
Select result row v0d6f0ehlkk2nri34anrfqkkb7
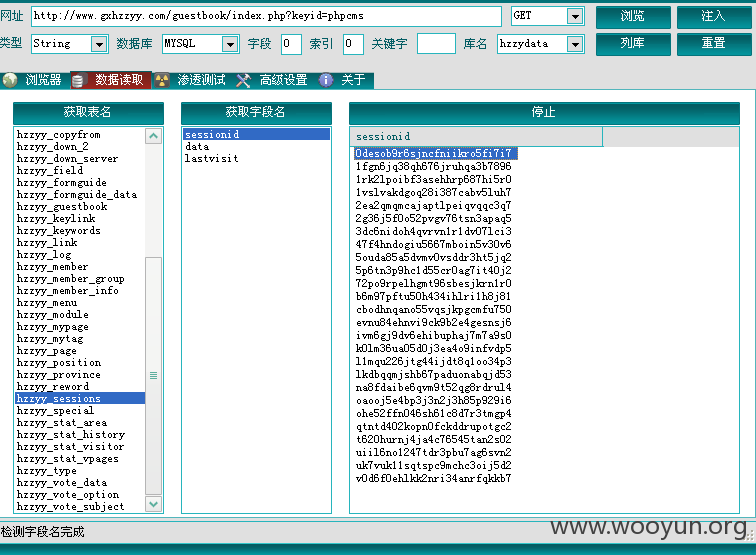point(433,479)
